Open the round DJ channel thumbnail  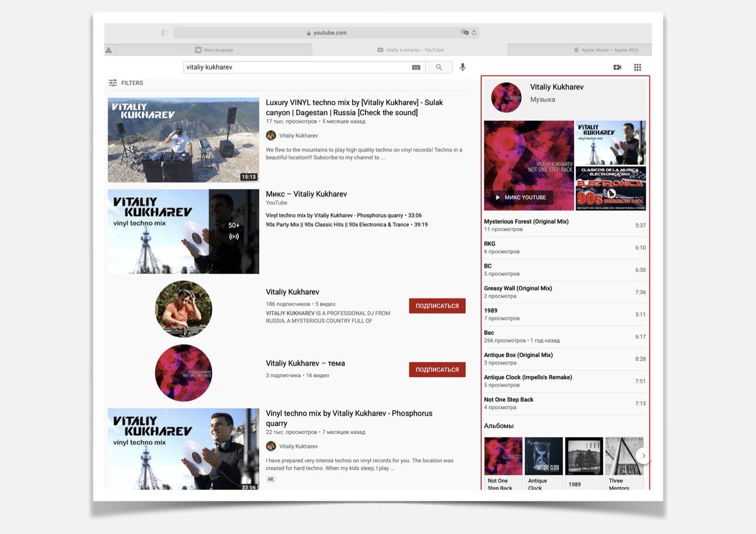click(183, 309)
